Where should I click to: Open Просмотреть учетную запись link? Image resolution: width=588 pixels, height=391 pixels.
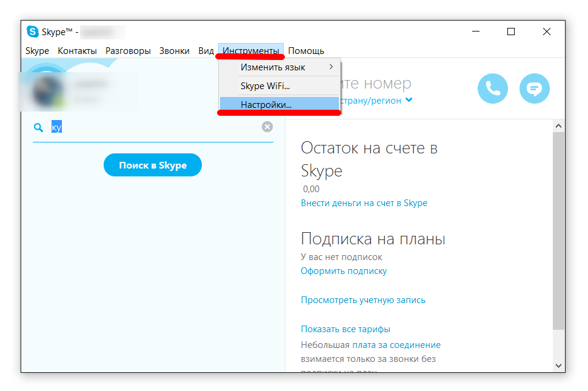point(363,300)
